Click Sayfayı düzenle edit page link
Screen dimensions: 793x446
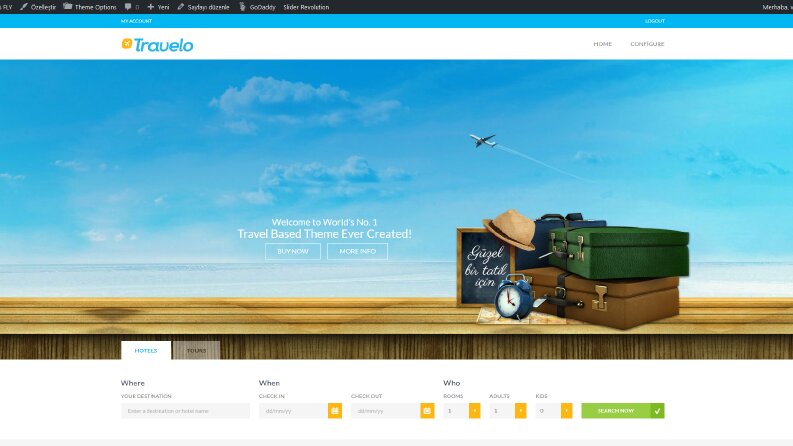(203, 7)
